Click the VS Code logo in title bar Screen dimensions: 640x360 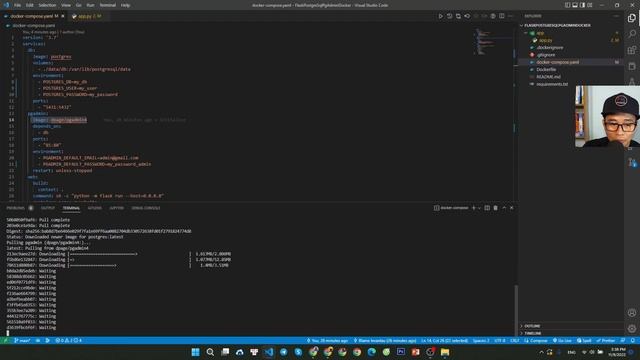[x=6, y=5]
